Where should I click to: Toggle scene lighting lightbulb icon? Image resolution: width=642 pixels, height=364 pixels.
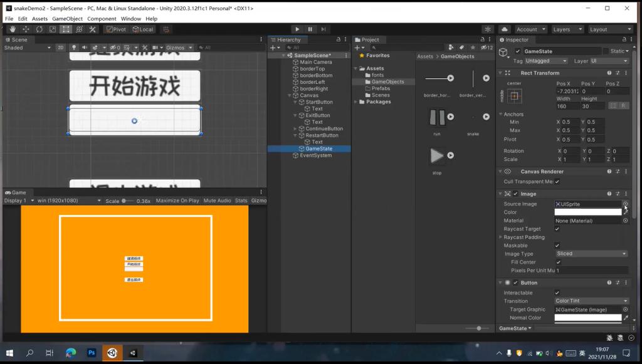[x=74, y=48]
